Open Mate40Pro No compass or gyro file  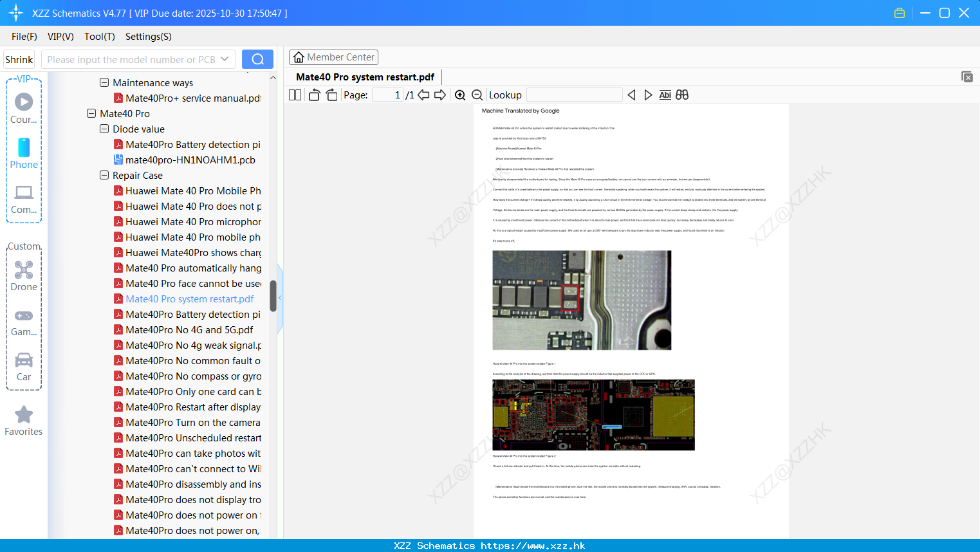188,376
